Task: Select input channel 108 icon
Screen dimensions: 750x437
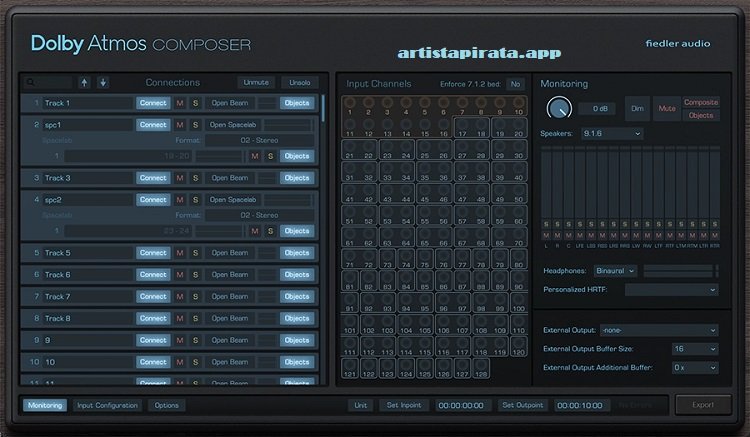Action: 481,322
